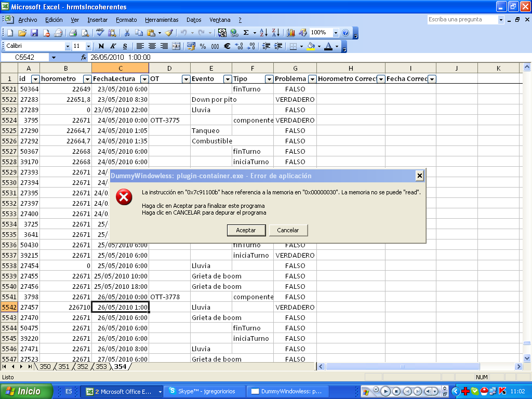Image resolution: width=532 pixels, height=399 pixels.
Task: Decrease decimal places
Action: pos(251,46)
